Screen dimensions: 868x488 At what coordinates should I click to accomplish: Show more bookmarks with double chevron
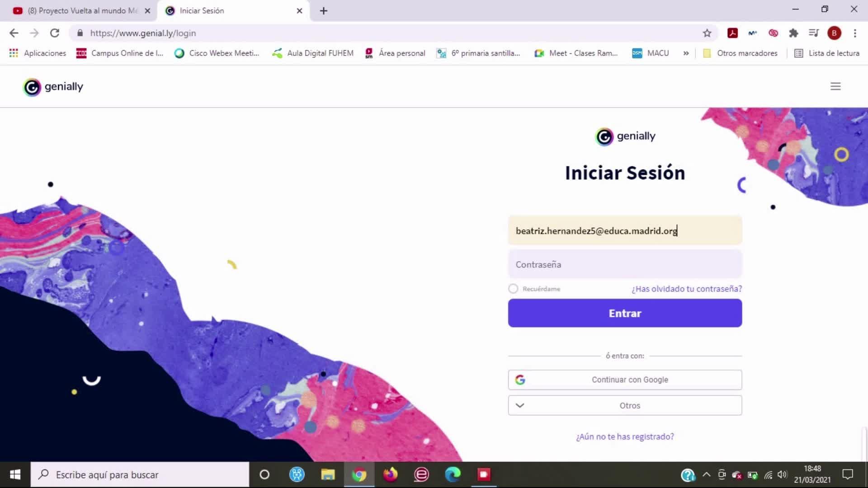(x=686, y=53)
